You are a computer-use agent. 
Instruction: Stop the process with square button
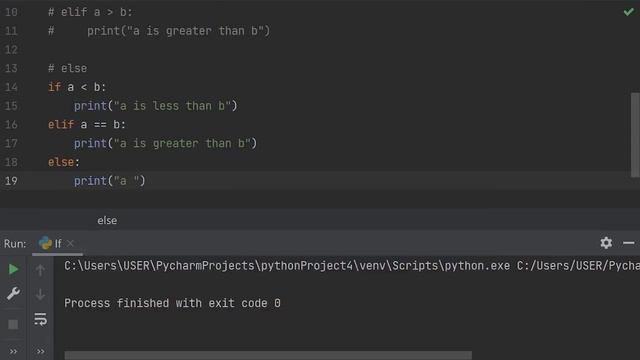[x=13, y=324]
